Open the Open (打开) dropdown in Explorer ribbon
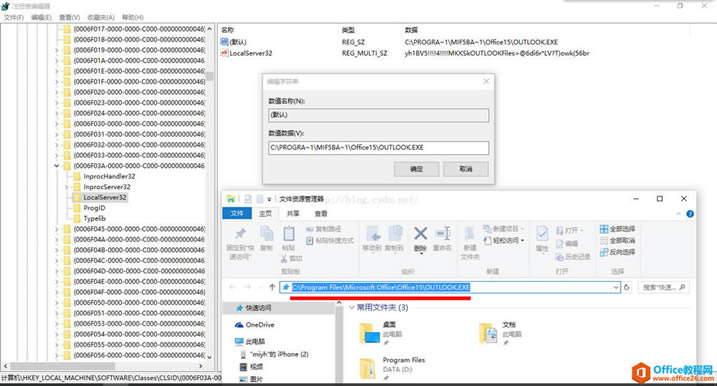Screen dimensions: 717x386 570,231
